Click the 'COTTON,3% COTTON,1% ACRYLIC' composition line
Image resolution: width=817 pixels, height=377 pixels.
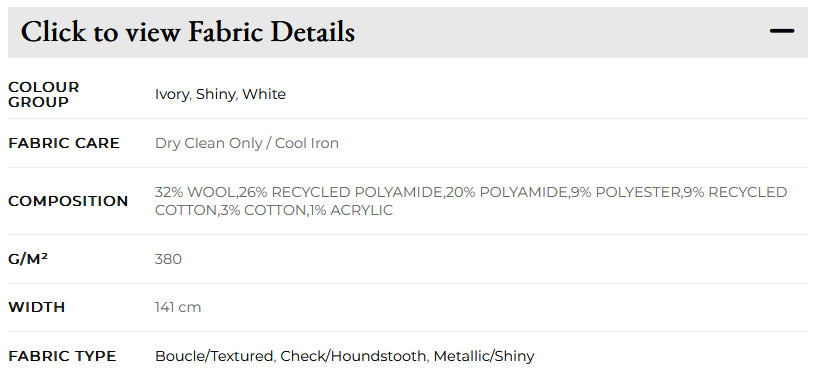click(x=274, y=210)
